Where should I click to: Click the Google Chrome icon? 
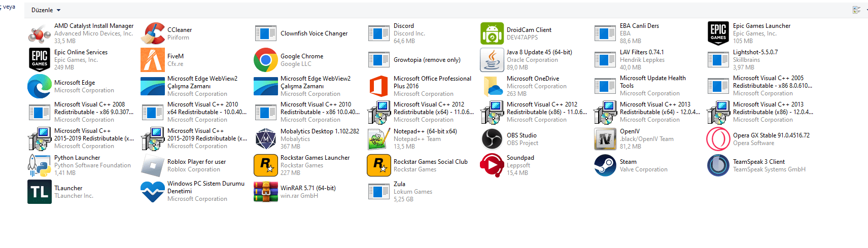click(266, 60)
